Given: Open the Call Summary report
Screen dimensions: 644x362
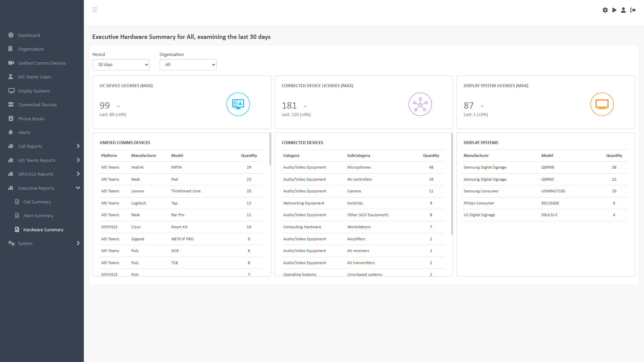Looking at the screenshot, I should (37, 202).
